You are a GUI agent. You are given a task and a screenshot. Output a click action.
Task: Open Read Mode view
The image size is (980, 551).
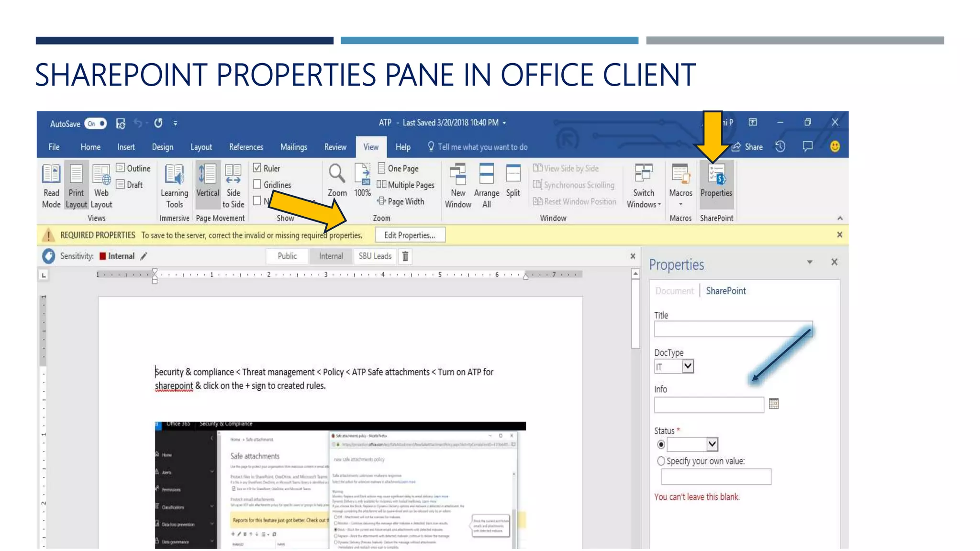51,186
